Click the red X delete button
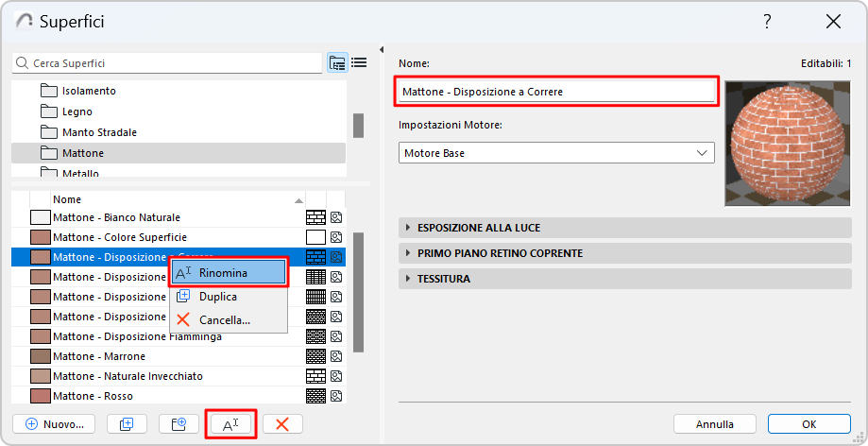This screenshot has width=868, height=446. pos(281,424)
